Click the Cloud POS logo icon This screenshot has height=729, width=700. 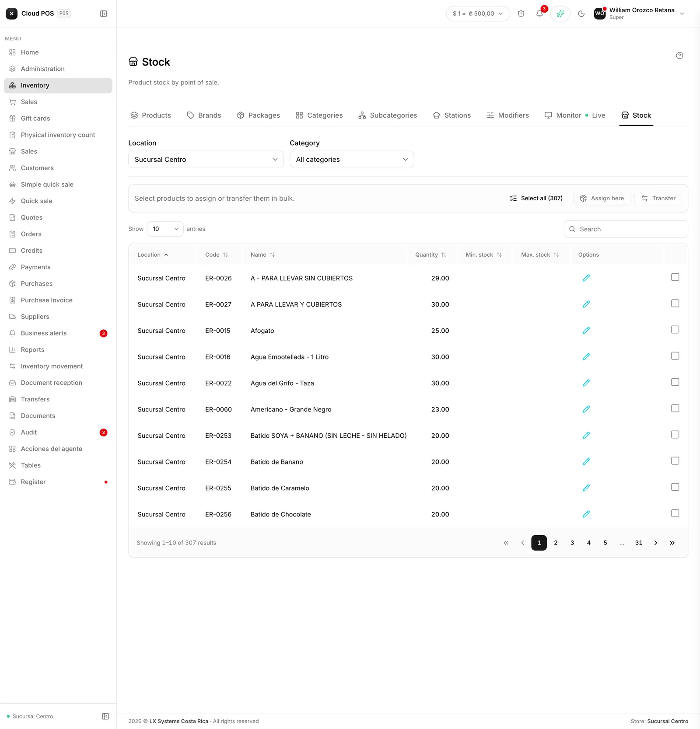pos(12,14)
